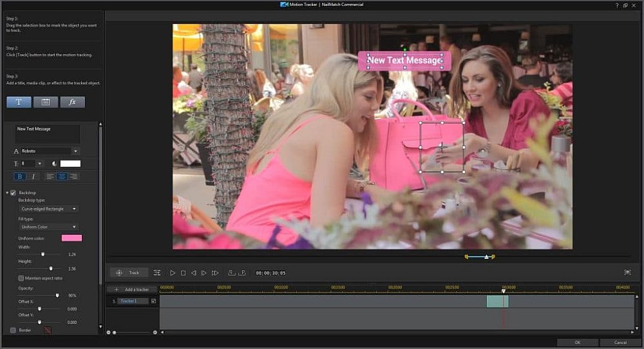Stop the video playback
The height and width of the screenshot is (349, 644).
click(183, 273)
